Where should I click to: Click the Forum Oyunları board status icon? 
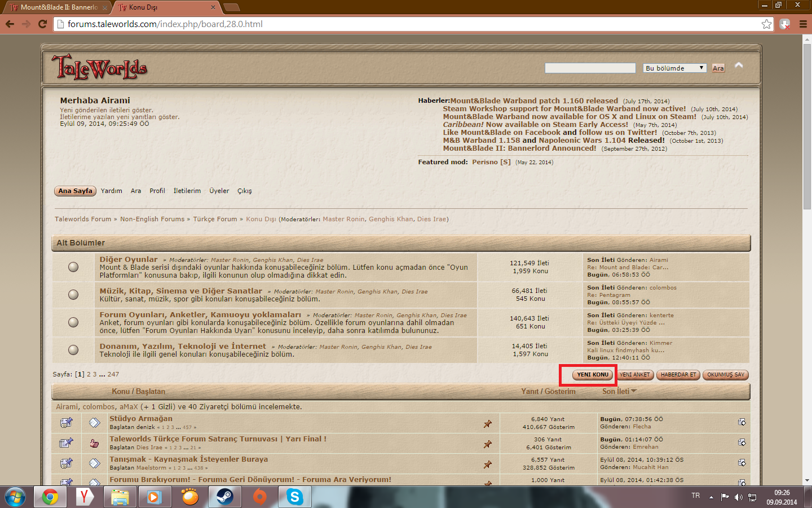(x=73, y=322)
